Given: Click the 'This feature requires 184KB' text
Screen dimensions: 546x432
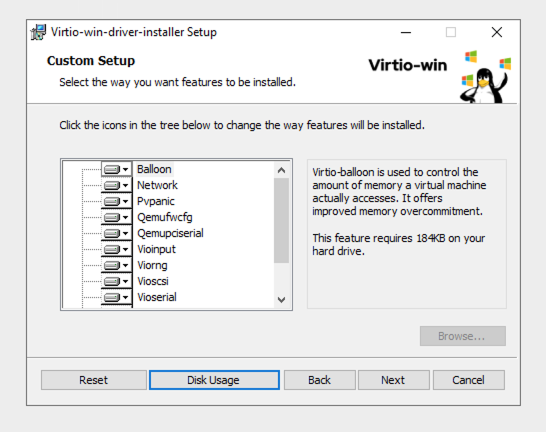Looking at the screenshot, I should tap(399, 244).
